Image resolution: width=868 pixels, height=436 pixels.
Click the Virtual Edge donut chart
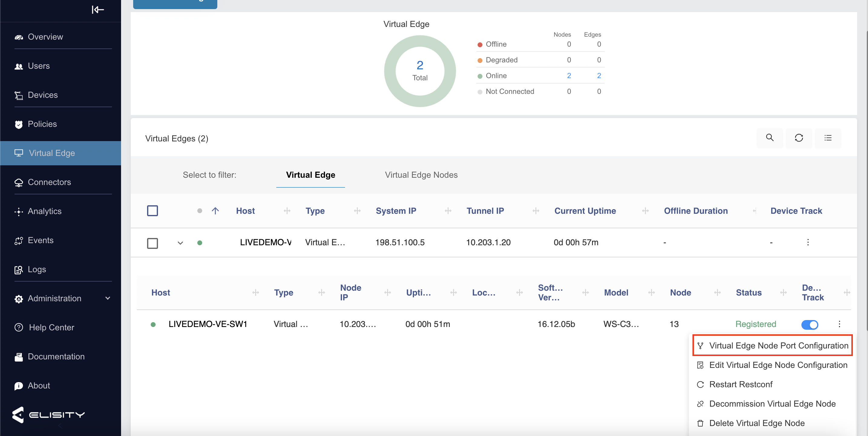420,71
